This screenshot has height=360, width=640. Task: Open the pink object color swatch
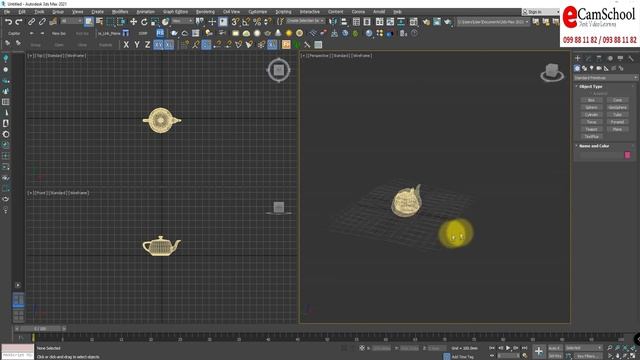[627, 155]
